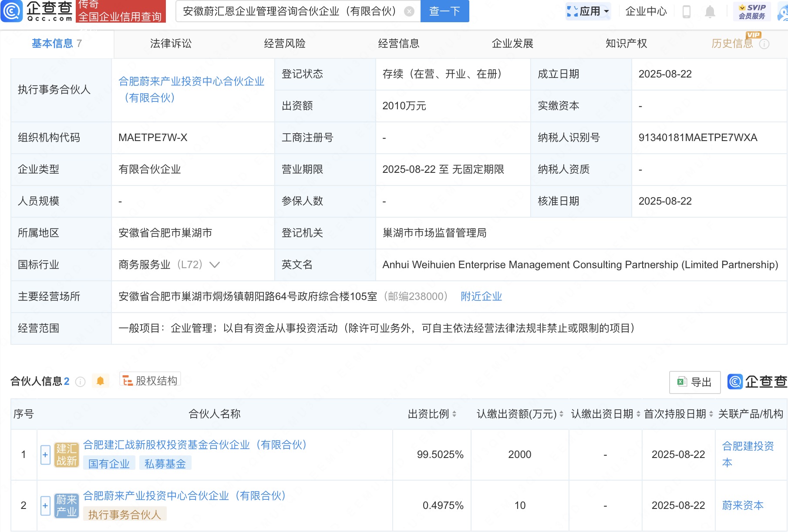Click the 建汇战新 partner logo
The image size is (788, 532).
(x=67, y=455)
